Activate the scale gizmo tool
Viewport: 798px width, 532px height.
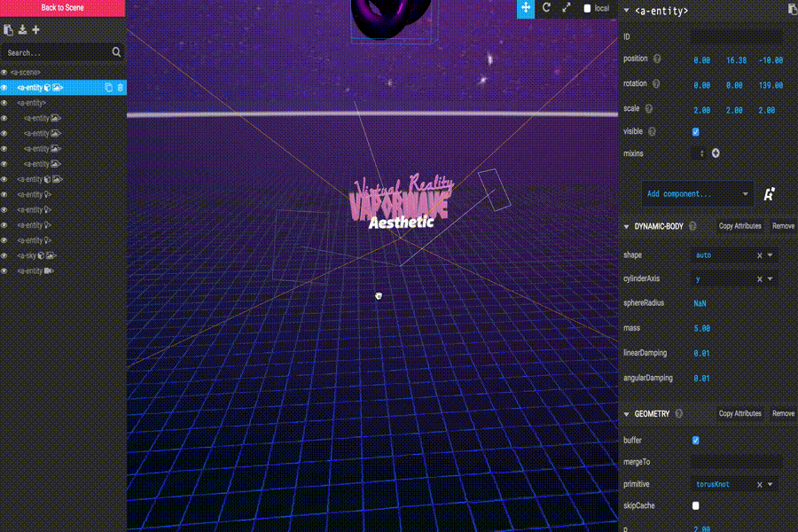point(566,8)
